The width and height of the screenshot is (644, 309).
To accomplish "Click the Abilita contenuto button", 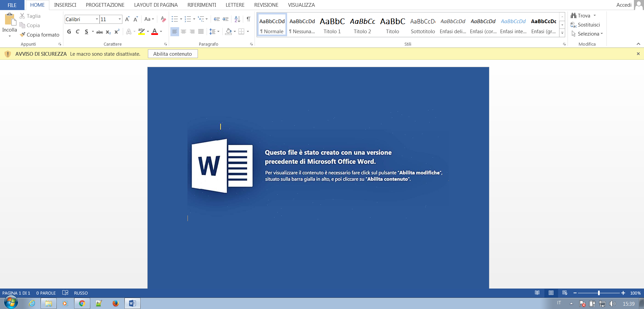I will [x=172, y=54].
